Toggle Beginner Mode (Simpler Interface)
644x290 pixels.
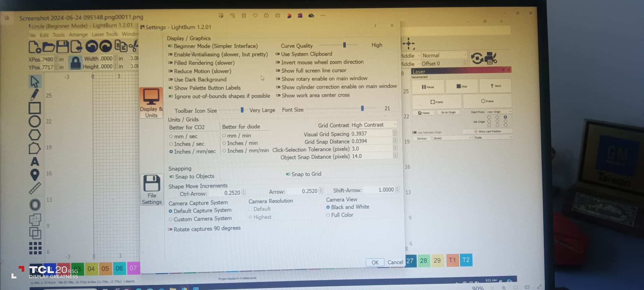tap(170, 46)
